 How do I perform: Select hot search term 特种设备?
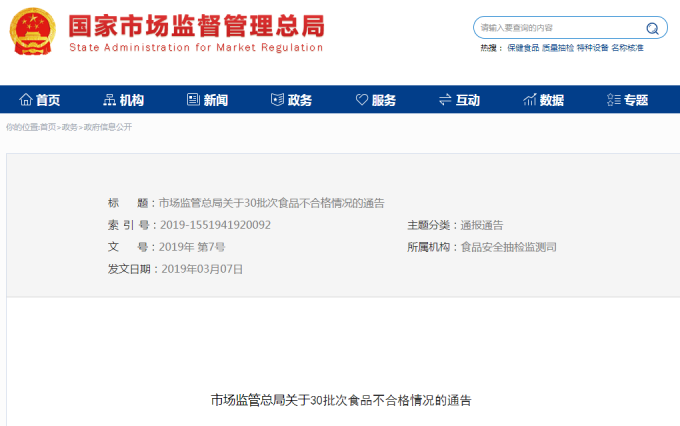(x=592, y=48)
